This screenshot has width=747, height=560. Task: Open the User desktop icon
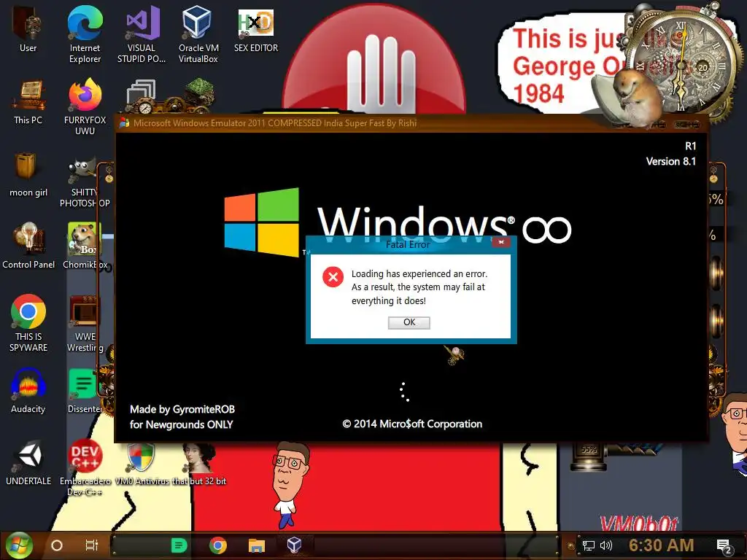point(28,28)
